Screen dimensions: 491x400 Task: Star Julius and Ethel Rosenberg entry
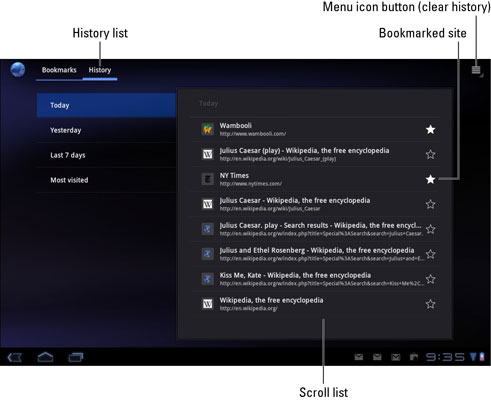[431, 254]
